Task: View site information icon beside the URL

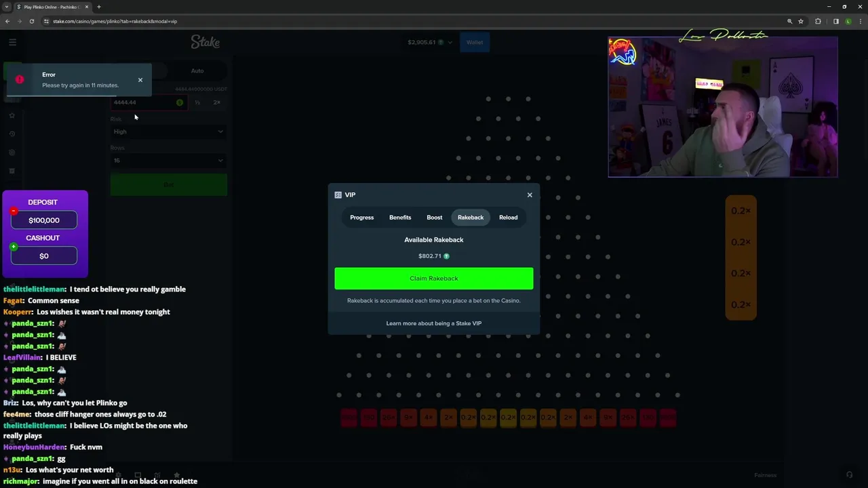Action: [46, 21]
